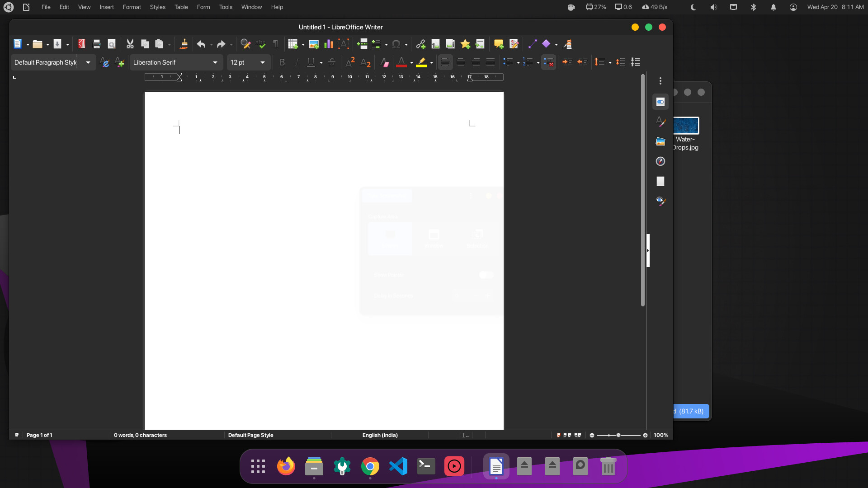Insert a hyperlink
The height and width of the screenshot is (488, 868).
tap(420, 44)
